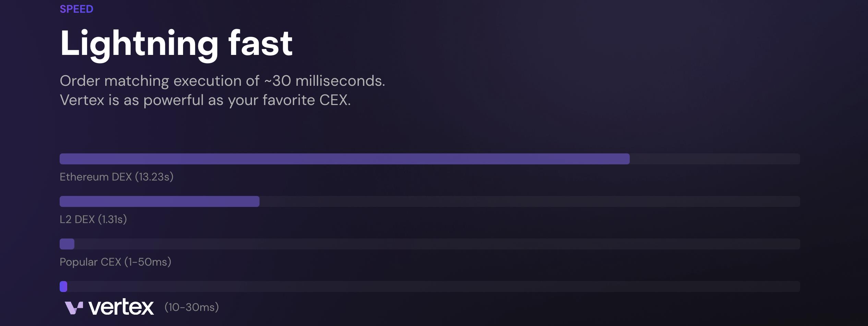Click the empty track of Popular CEX bar
The width and height of the screenshot is (868, 326).
coord(437,244)
